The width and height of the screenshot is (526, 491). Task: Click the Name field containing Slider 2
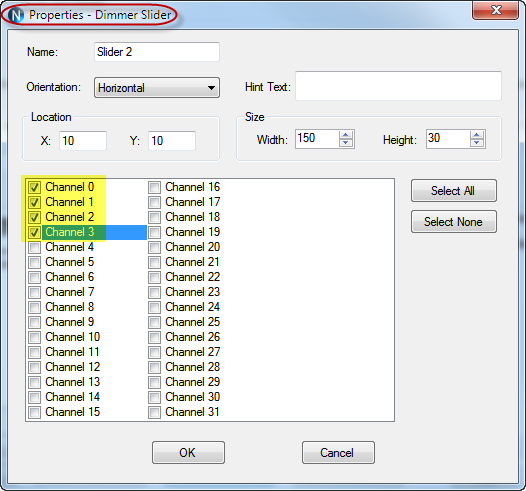click(157, 52)
